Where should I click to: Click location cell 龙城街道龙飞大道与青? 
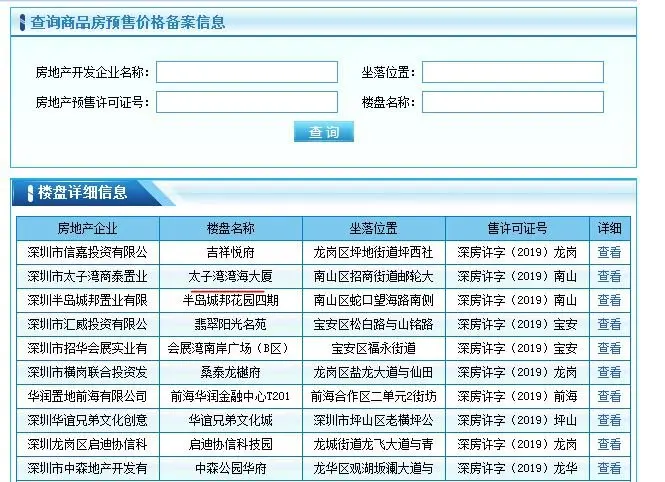click(374, 444)
